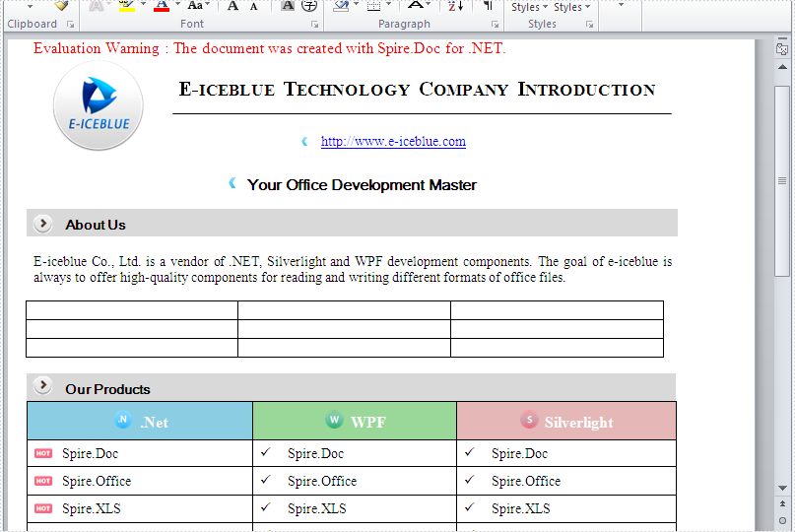Expand the borders dropdown arrow
Viewport: 795px width, 532px height.
click(x=389, y=5)
